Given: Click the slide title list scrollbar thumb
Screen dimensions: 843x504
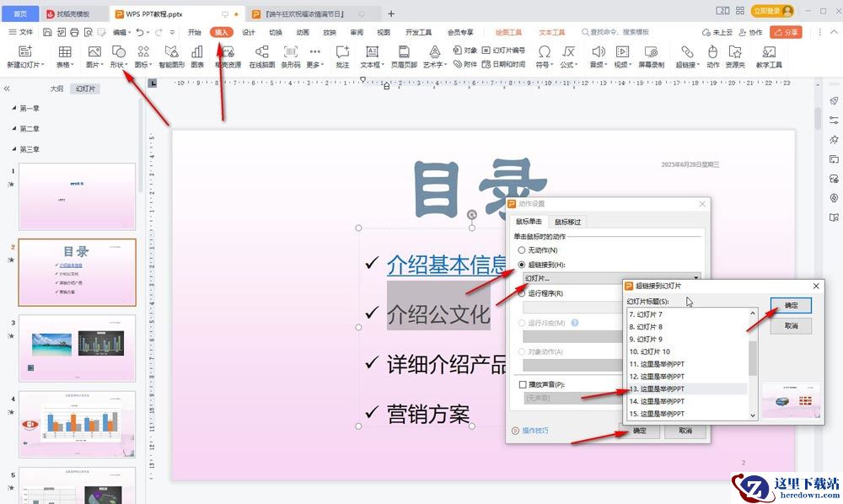Looking at the screenshot, I should point(752,358).
